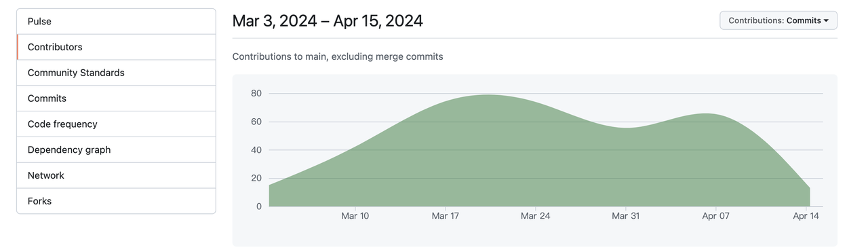This screenshot has width=868, height=252.
Task: Click the Mar 31 date marker
Action: click(625, 216)
